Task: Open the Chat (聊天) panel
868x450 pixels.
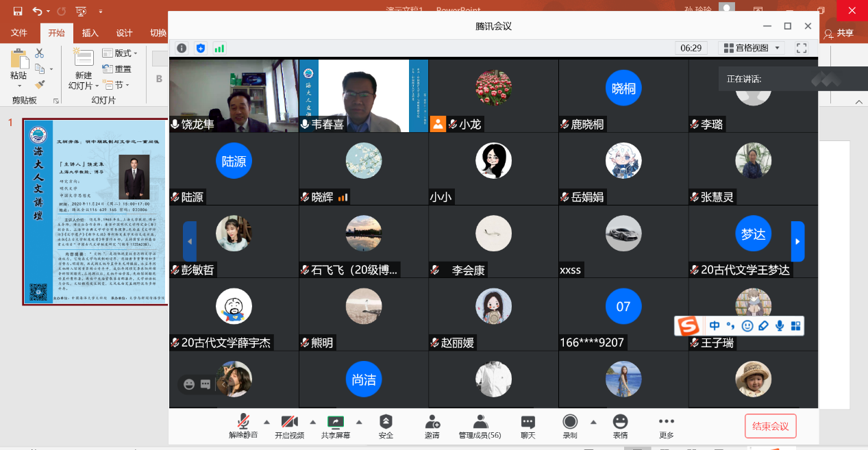Action: [x=528, y=426]
